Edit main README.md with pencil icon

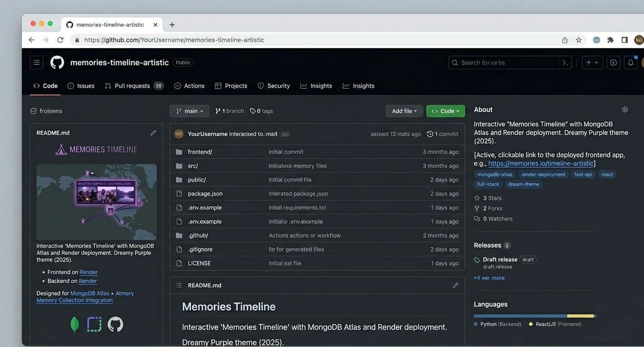(x=455, y=286)
